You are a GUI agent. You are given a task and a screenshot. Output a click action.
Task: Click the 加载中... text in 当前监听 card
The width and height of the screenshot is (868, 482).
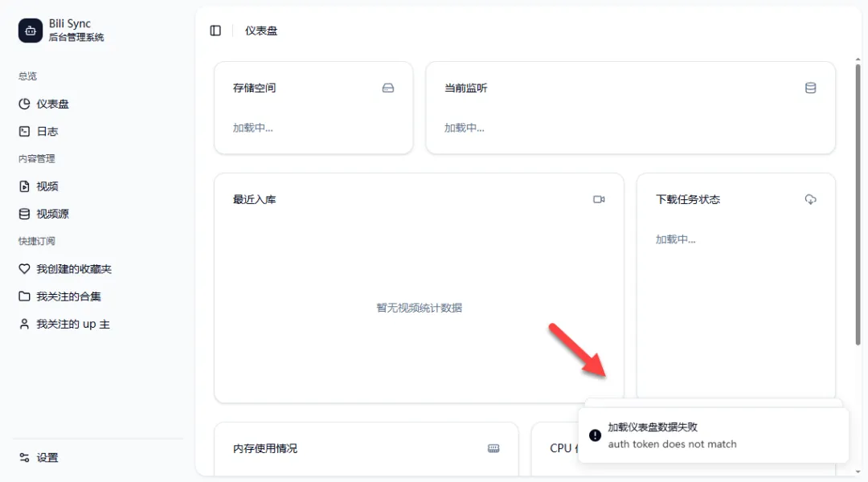pyautogui.click(x=464, y=128)
